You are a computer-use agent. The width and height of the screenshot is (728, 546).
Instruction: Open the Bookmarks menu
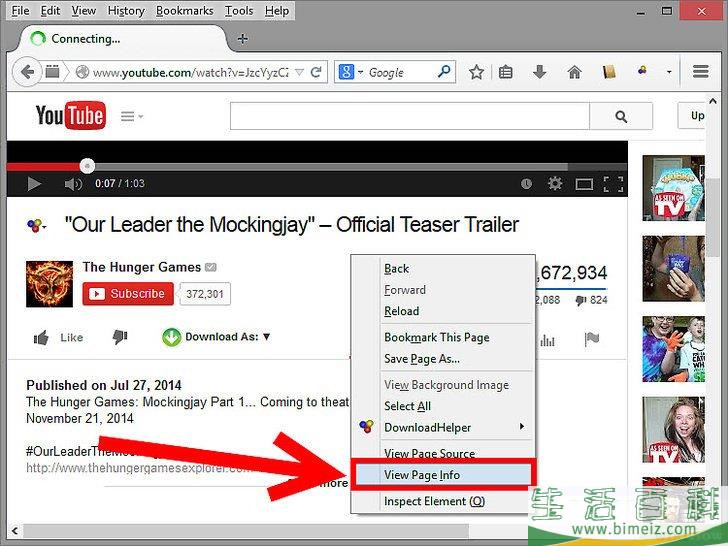tap(184, 11)
